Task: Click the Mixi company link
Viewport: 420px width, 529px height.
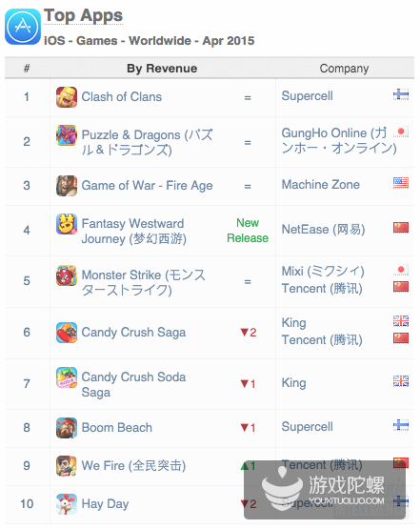Action: point(323,272)
